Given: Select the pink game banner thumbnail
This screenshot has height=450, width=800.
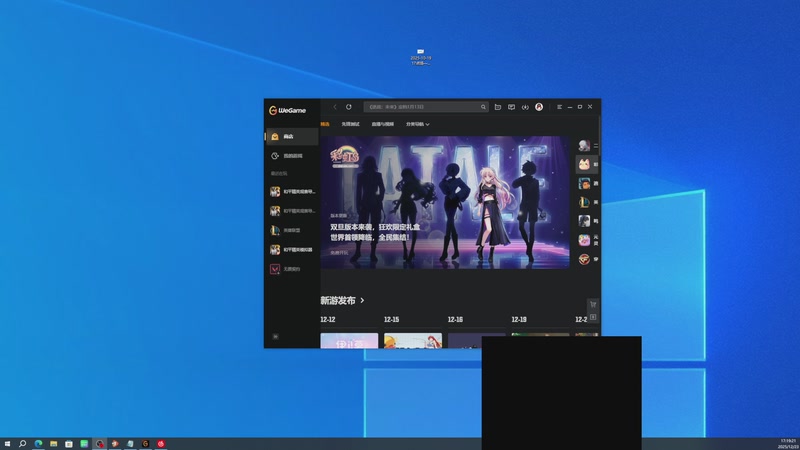Looking at the screenshot, I should (584, 240).
